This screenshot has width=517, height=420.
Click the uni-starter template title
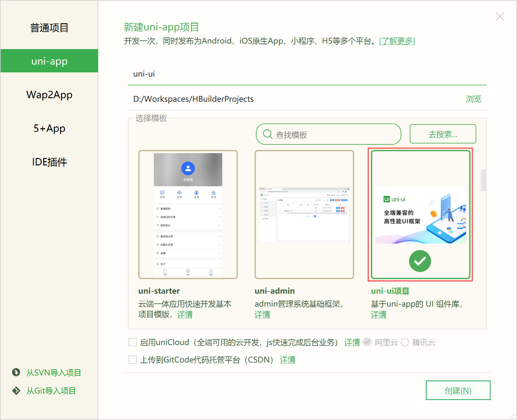pos(159,291)
